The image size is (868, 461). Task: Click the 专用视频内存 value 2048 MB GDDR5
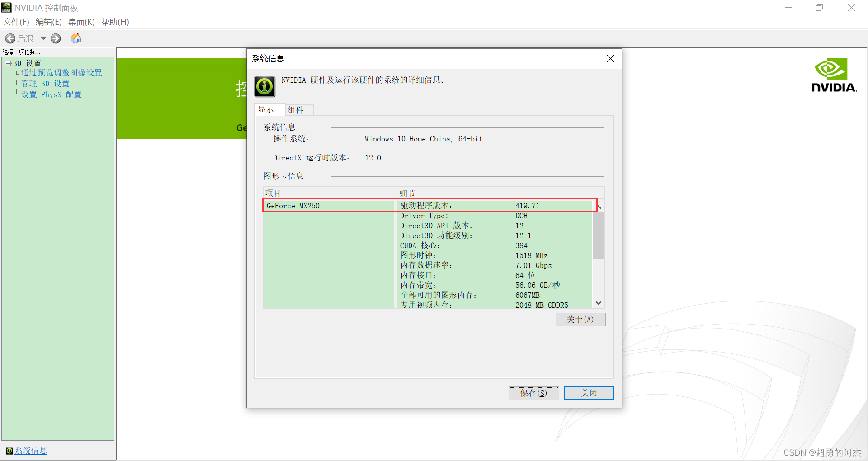[542, 306]
